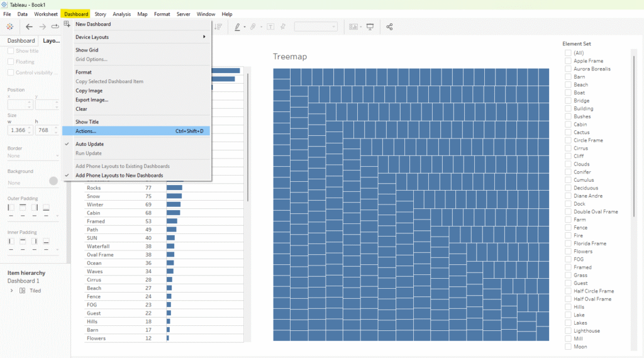Check the (All) filter checkbox
The width and height of the screenshot is (644, 358).
(568, 53)
